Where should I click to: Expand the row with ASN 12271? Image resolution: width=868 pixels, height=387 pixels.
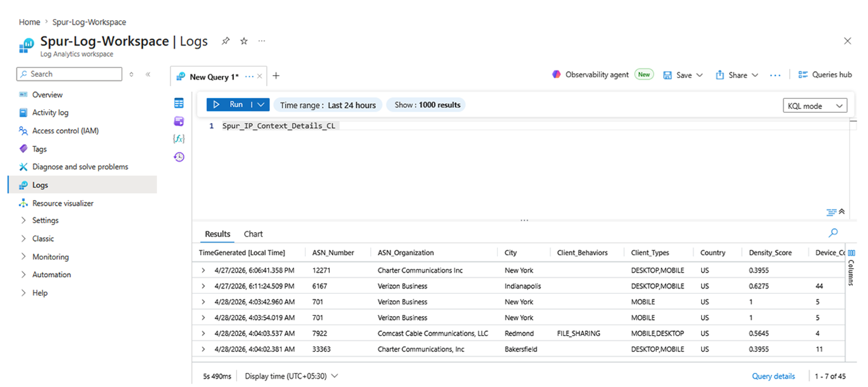(x=203, y=270)
